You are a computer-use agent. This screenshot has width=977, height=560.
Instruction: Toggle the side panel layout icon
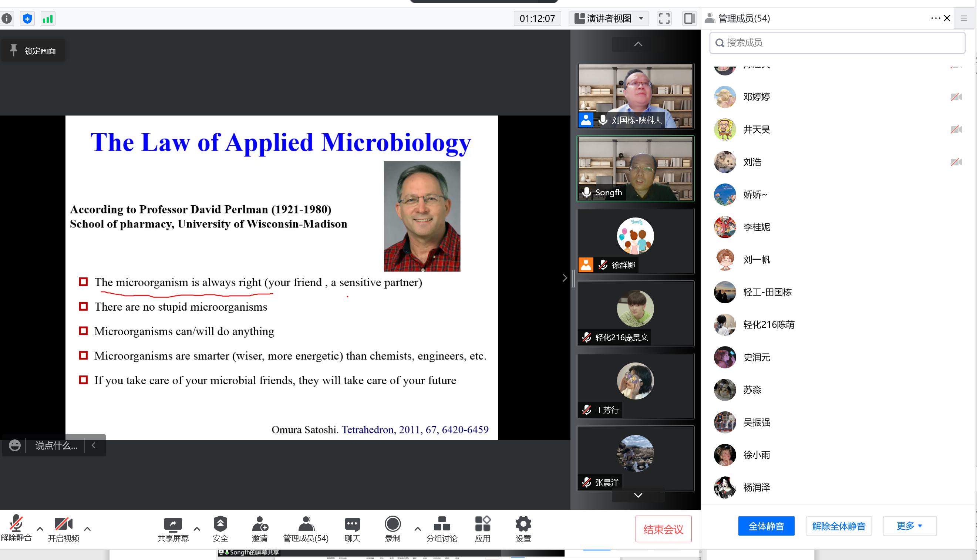click(689, 18)
